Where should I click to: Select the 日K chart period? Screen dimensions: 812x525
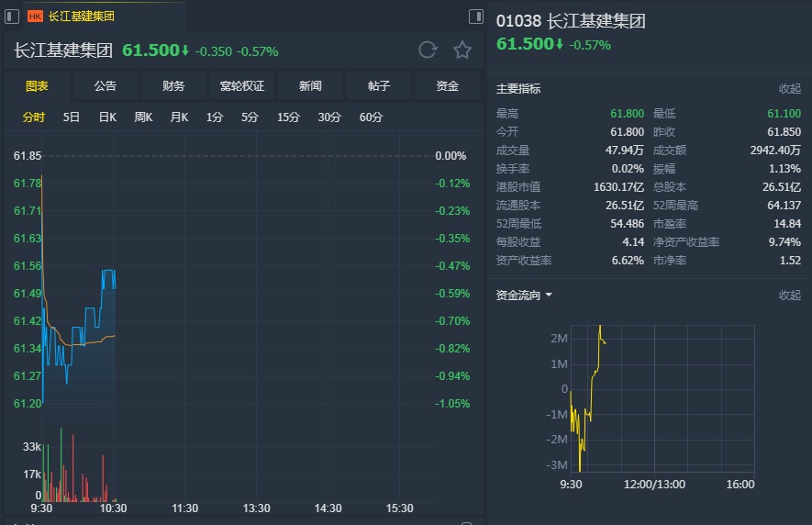click(107, 117)
